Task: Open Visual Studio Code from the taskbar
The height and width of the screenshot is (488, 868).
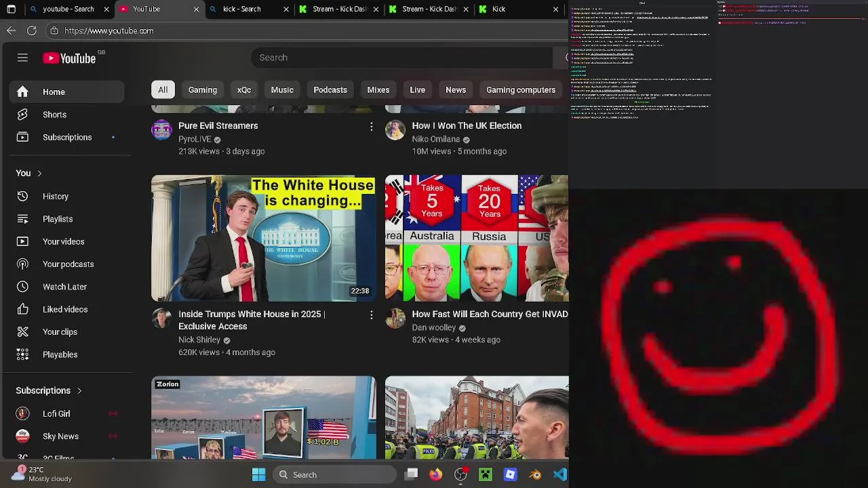Action: point(559,474)
